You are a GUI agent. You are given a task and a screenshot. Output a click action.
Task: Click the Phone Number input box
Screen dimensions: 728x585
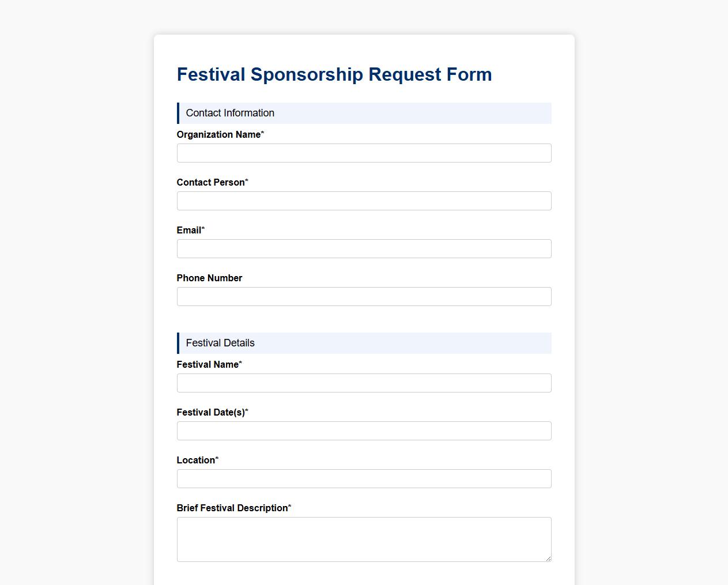click(364, 296)
